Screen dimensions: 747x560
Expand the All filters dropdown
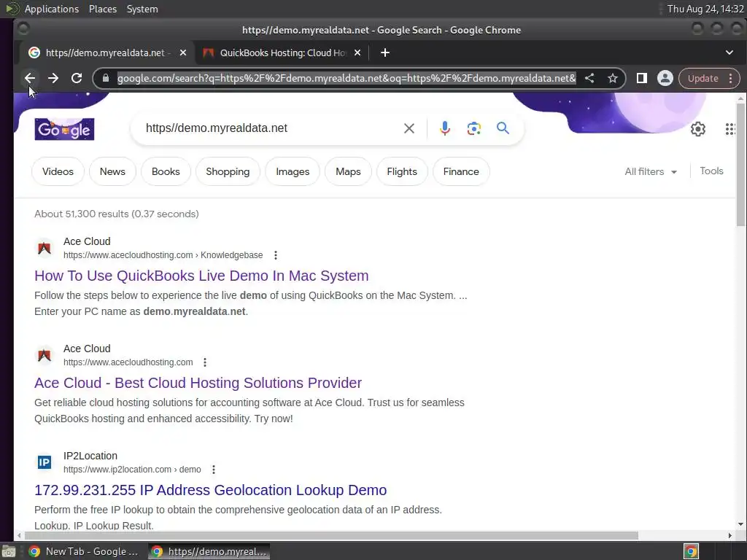click(651, 171)
